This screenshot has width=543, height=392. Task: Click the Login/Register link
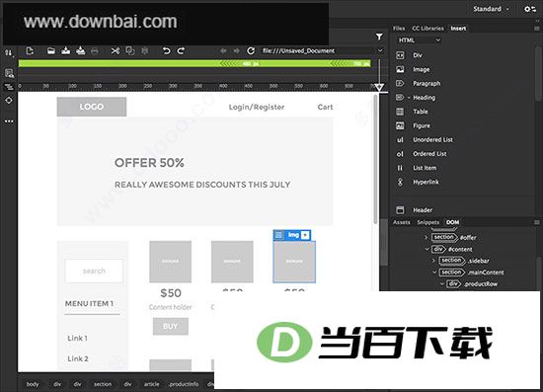point(257,107)
